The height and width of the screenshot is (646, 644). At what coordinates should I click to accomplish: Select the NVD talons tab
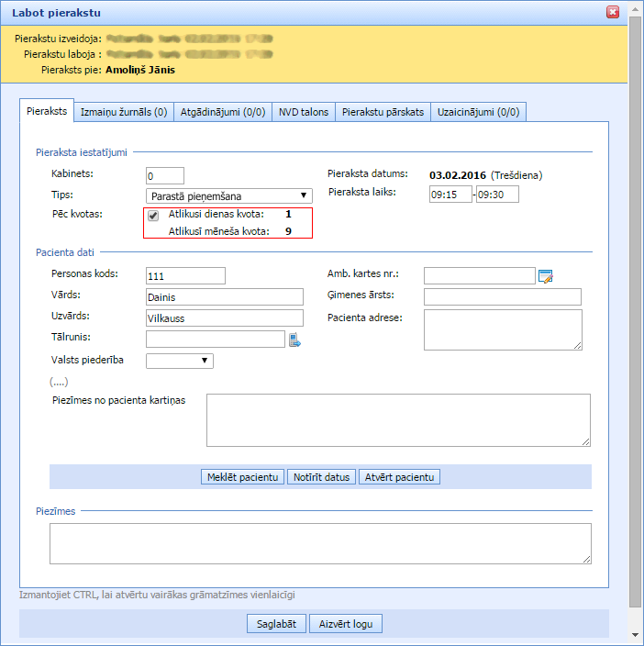pyautogui.click(x=303, y=112)
